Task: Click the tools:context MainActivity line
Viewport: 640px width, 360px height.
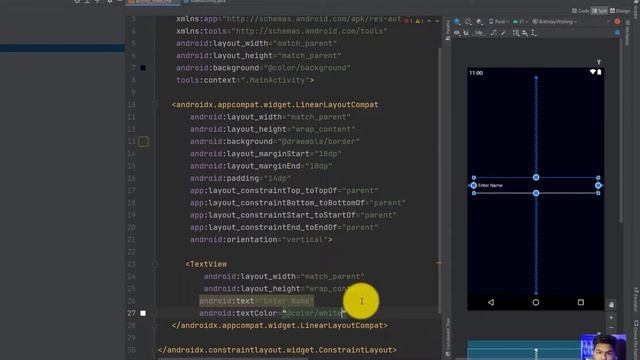Action: point(245,80)
